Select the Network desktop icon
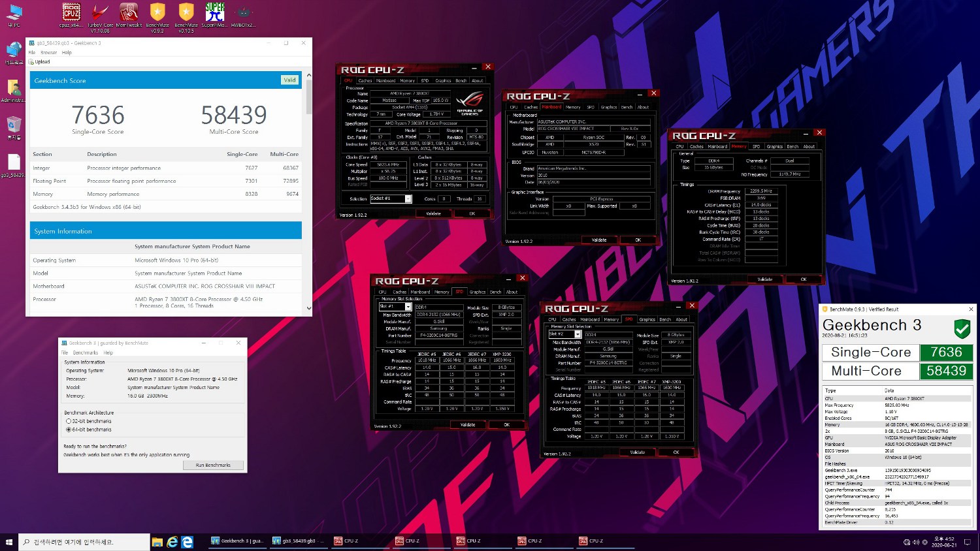980x551 pixels. tap(14, 52)
